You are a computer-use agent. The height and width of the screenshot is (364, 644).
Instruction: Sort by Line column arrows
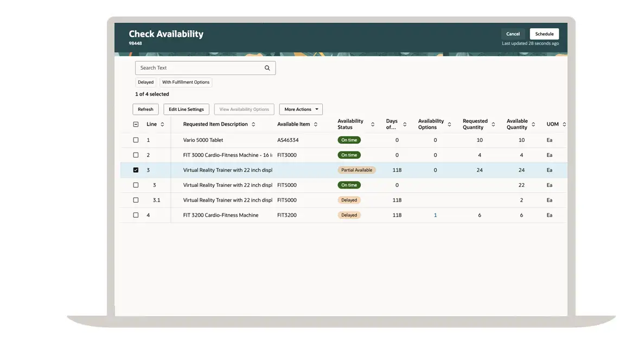[x=162, y=124]
